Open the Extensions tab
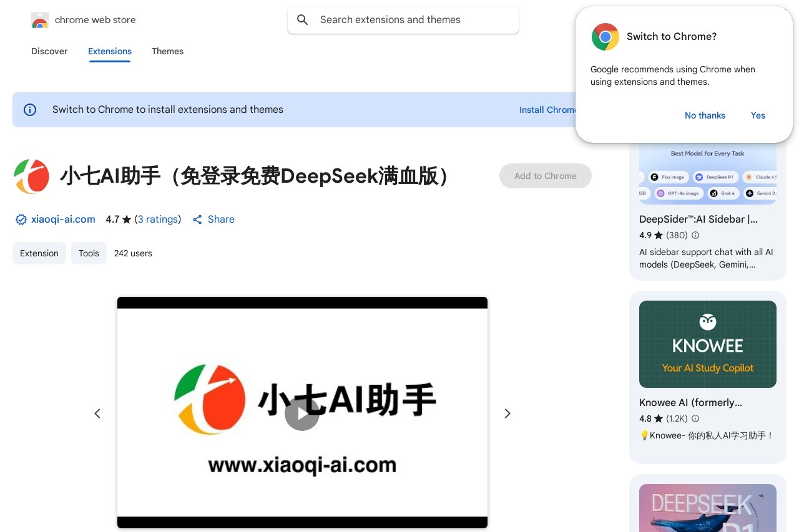 [110, 51]
